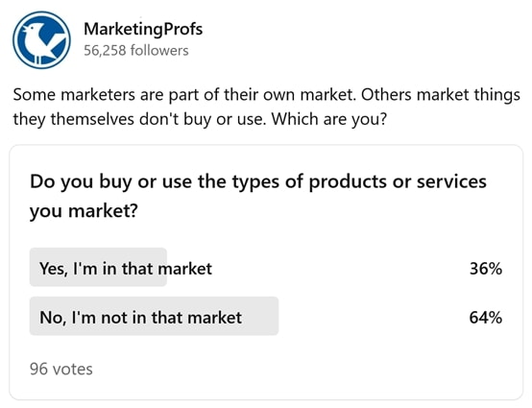
Task: Click the "you market?" line of poll question
Action: click(84, 211)
